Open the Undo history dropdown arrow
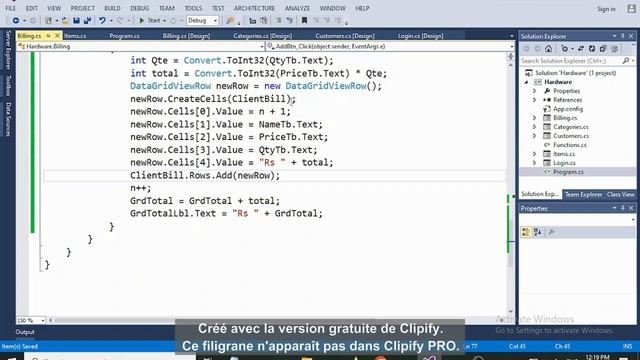The height and width of the screenshot is (360, 640). (111, 21)
